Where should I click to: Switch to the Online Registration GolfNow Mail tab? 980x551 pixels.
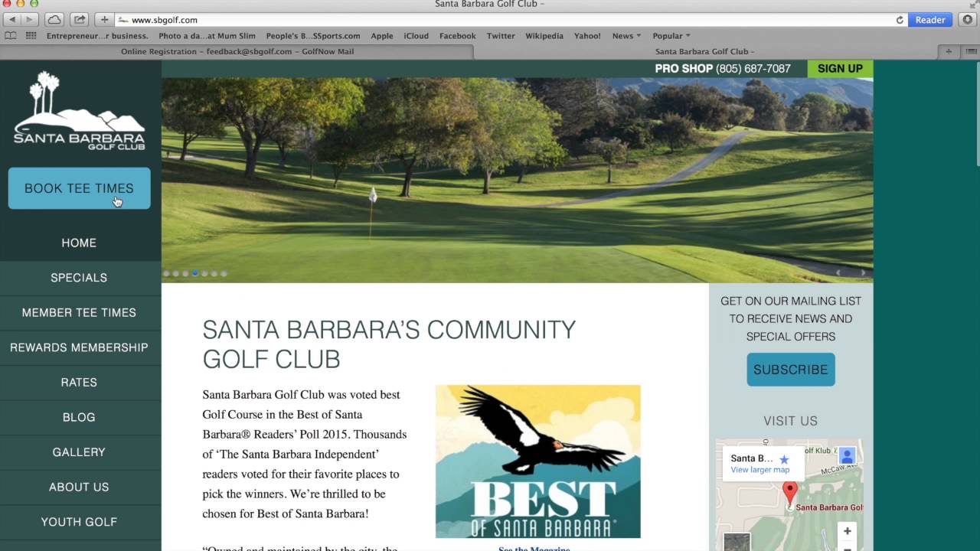[237, 51]
